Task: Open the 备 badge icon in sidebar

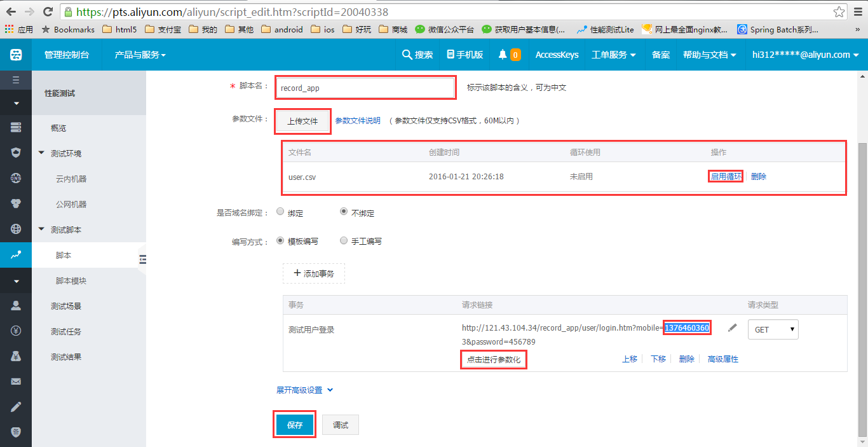Action: tap(16, 432)
